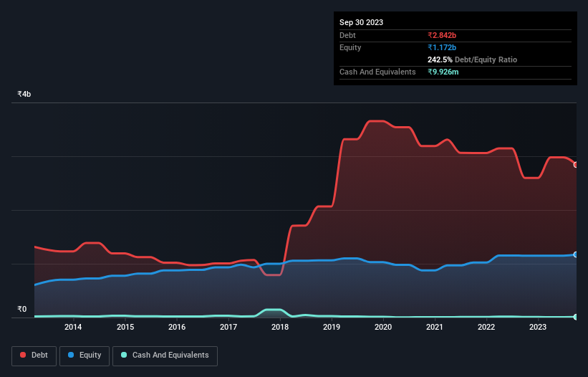This screenshot has height=377, width=588.
Task: Click the Sep 30 2023 tooltip date
Action: 361,22
